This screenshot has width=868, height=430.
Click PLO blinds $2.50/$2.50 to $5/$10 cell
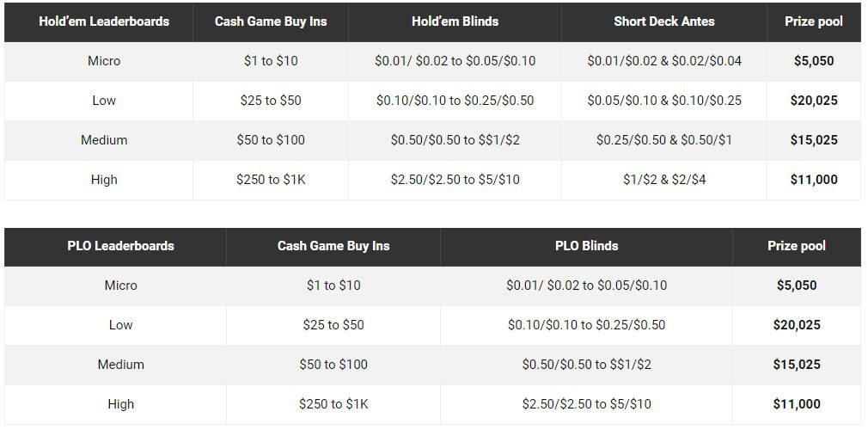[x=586, y=404]
